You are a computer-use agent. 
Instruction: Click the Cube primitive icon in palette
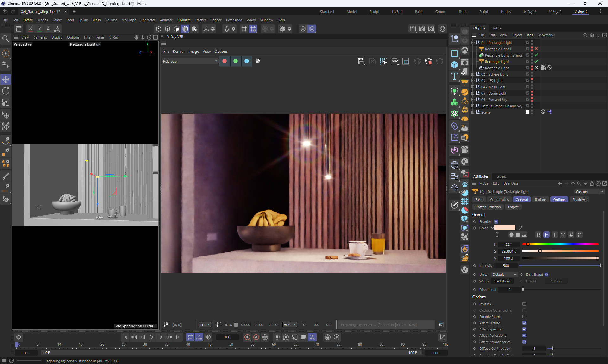click(x=454, y=65)
